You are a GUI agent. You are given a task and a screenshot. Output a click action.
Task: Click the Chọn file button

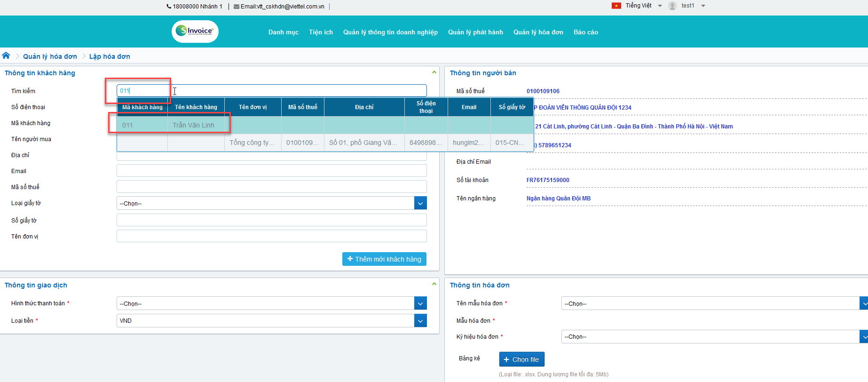[x=521, y=359]
